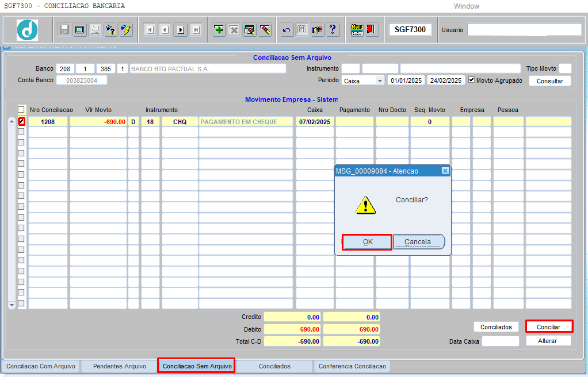Check the empty row checkbox directly below row 1208

point(21,132)
